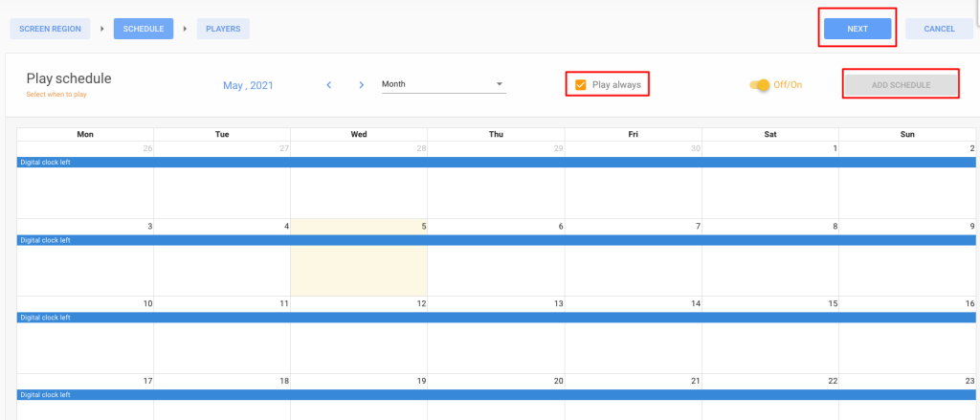Click arrow between Schedule and Players
The width and height of the screenshot is (980, 420).
pyautogui.click(x=185, y=29)
